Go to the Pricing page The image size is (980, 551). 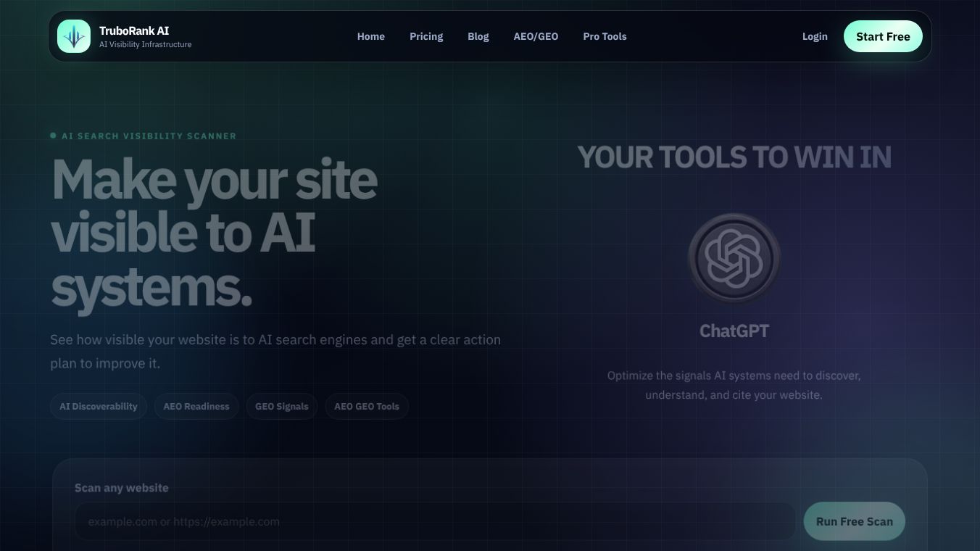pyautogui.click(x=426, y=36)
